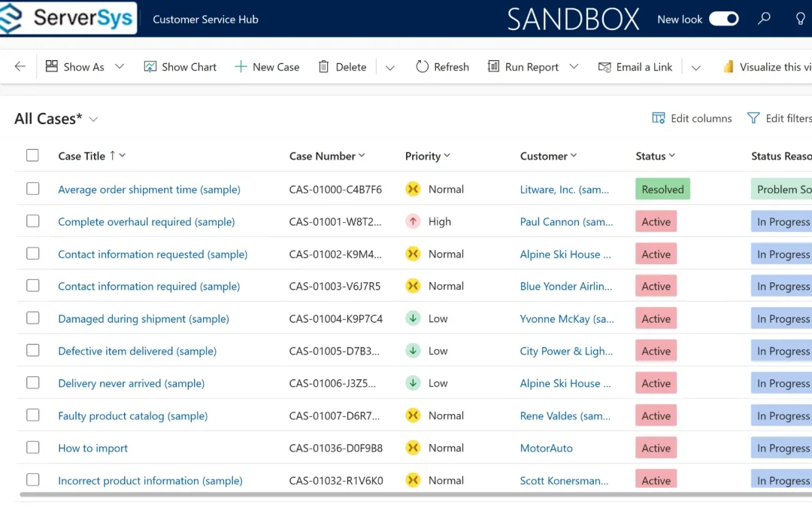
Task: Check the select-all header checkbox
Action: tap(32, 156)
